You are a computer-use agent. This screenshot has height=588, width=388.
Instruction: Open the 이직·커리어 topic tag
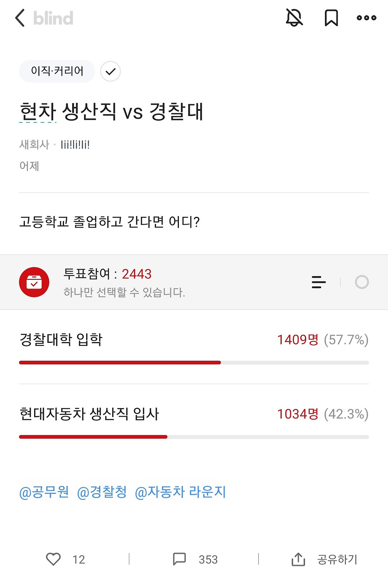(57, 71)
